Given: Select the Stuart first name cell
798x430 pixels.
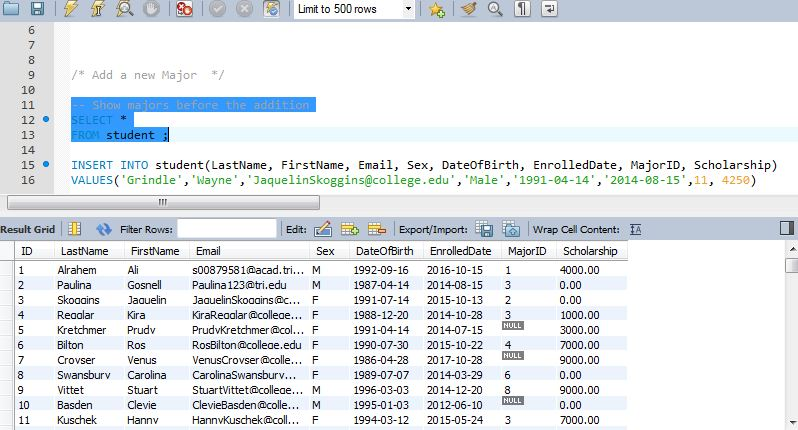Looking at the screenshot, I should [x=157, y=390].
